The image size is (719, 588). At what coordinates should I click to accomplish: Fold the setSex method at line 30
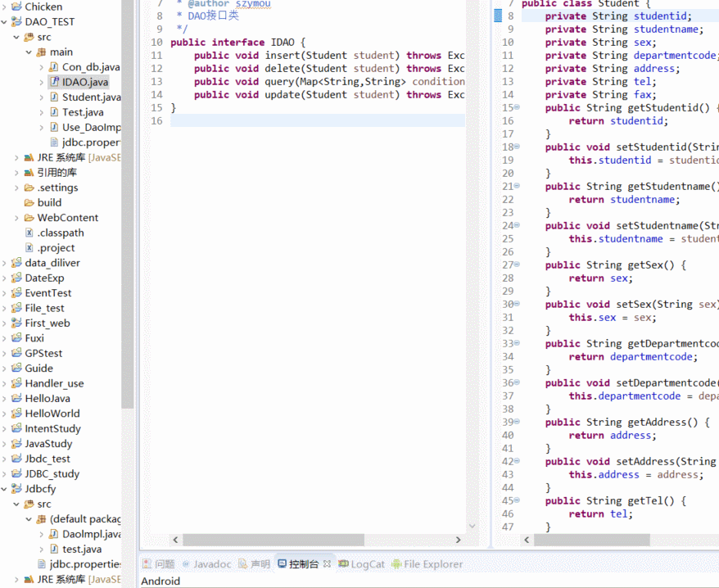[518, 304]
